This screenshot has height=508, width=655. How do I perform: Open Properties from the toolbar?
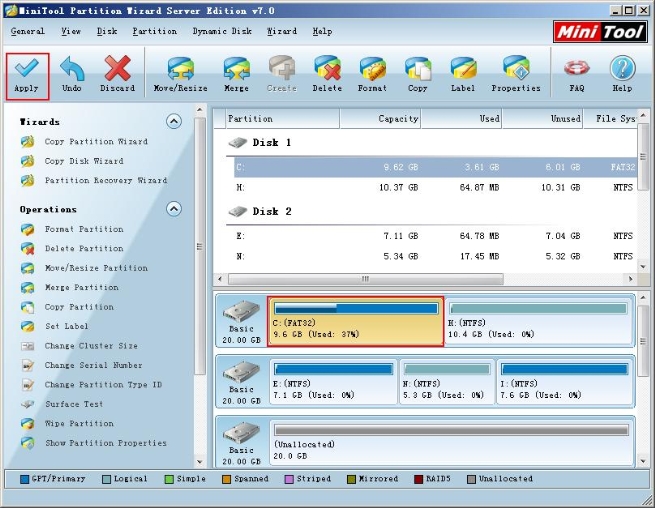516,75
